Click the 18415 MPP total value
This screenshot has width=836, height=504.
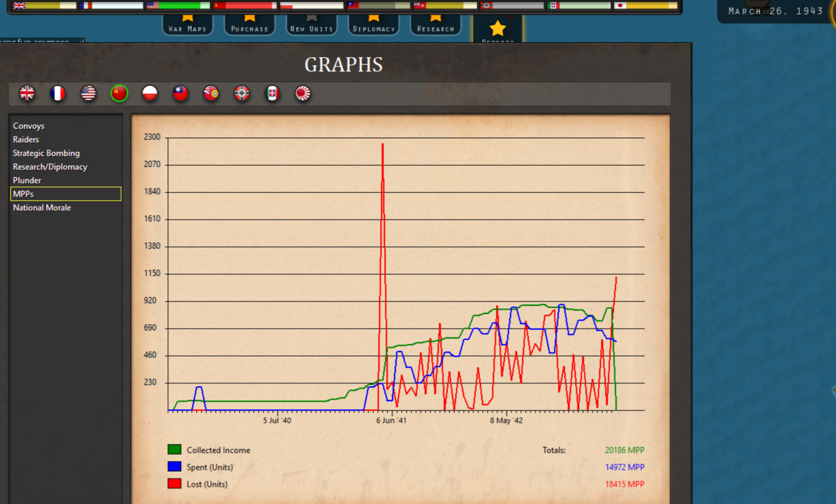[625, 484]
